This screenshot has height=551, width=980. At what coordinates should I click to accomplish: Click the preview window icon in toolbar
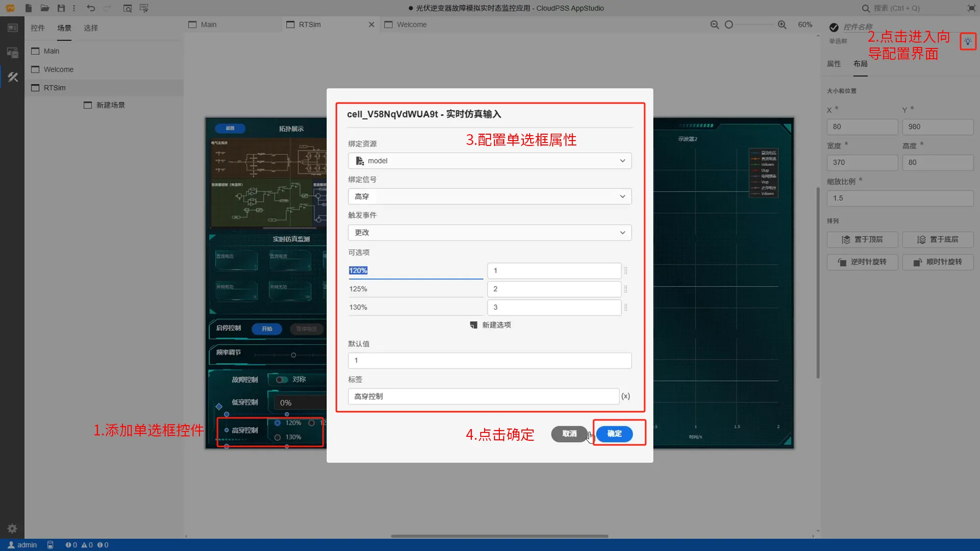point(127,8)
